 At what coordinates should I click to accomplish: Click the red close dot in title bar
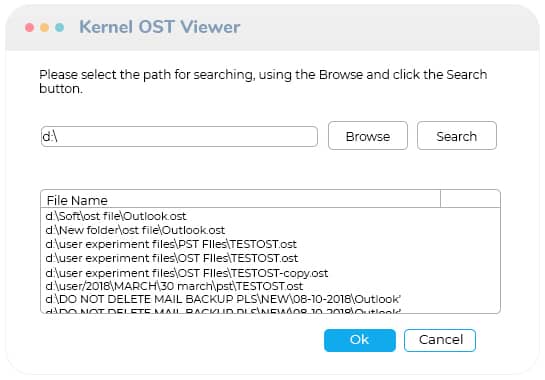[30, 27]
